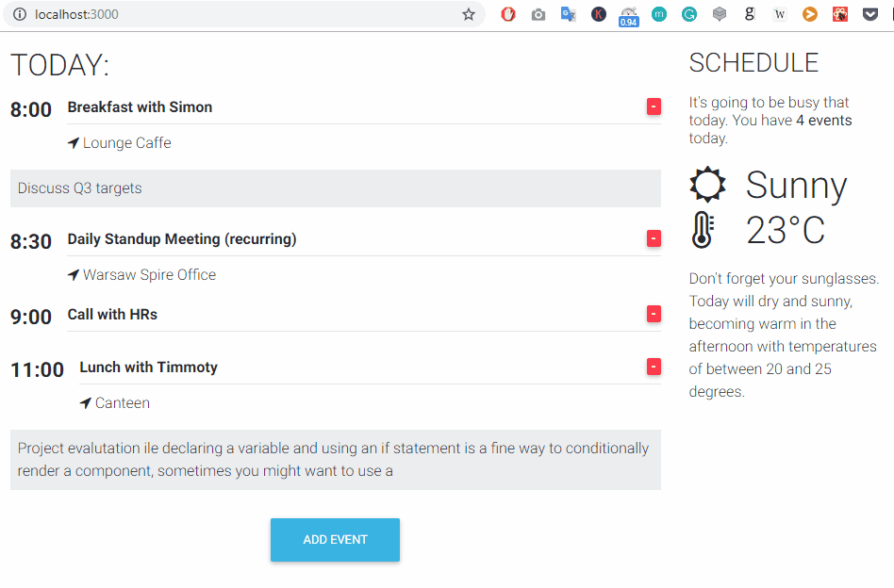Delete the Call with HRs event
Viewport: 894px width, 588px height.
(654, 314)
